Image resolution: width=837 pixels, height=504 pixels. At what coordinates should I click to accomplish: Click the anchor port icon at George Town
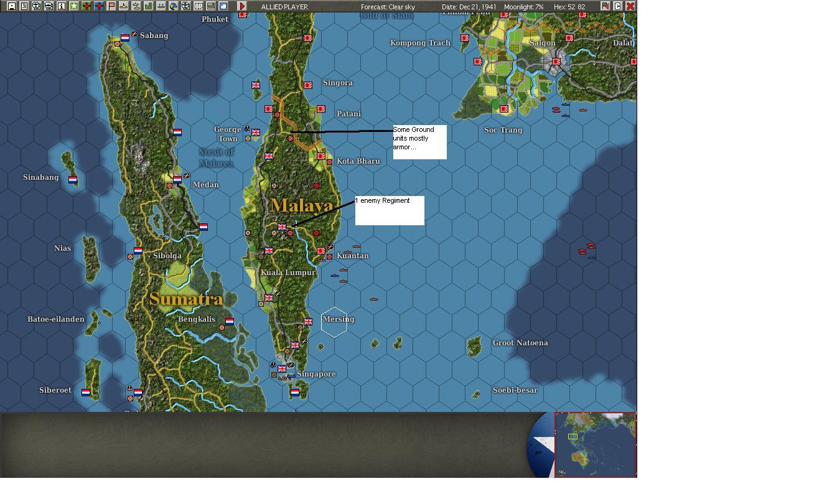click(x=247, y=129)
